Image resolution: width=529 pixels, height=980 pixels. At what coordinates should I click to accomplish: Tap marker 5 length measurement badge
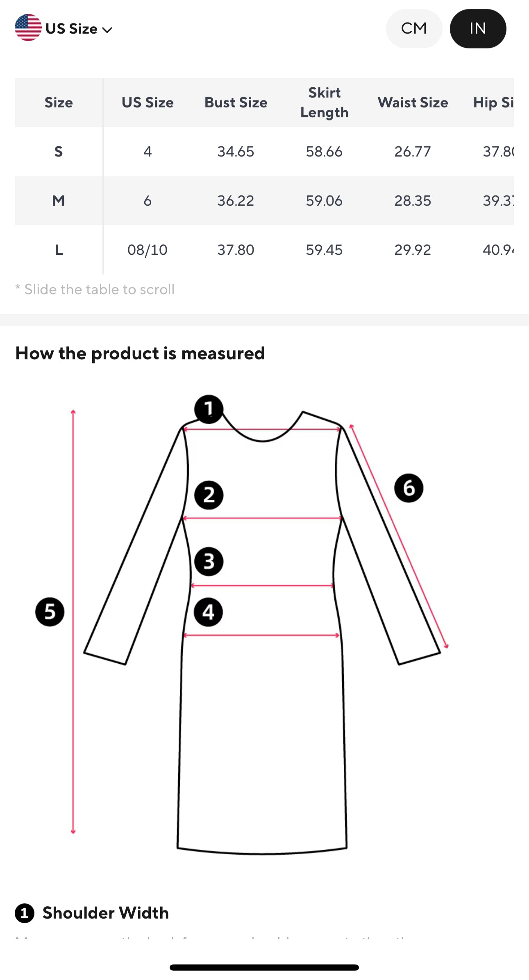click(50, 612)
